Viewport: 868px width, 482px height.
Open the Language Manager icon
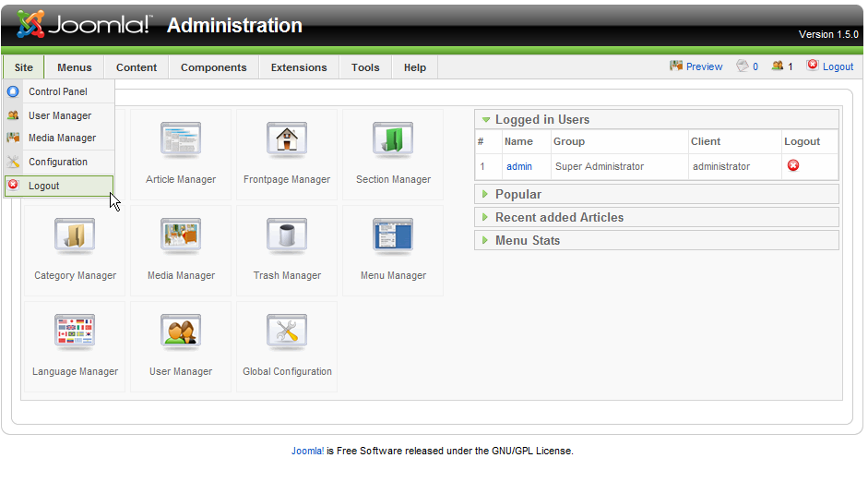coord(75,344)
